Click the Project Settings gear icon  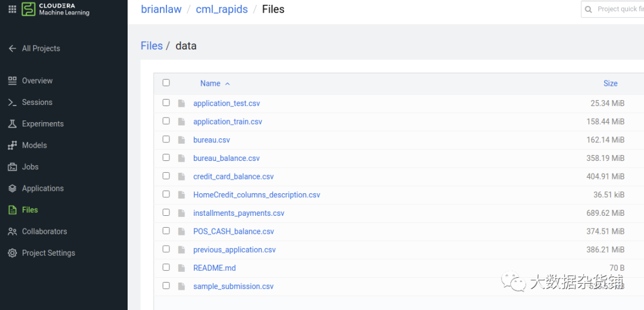(x=12, y=253)
